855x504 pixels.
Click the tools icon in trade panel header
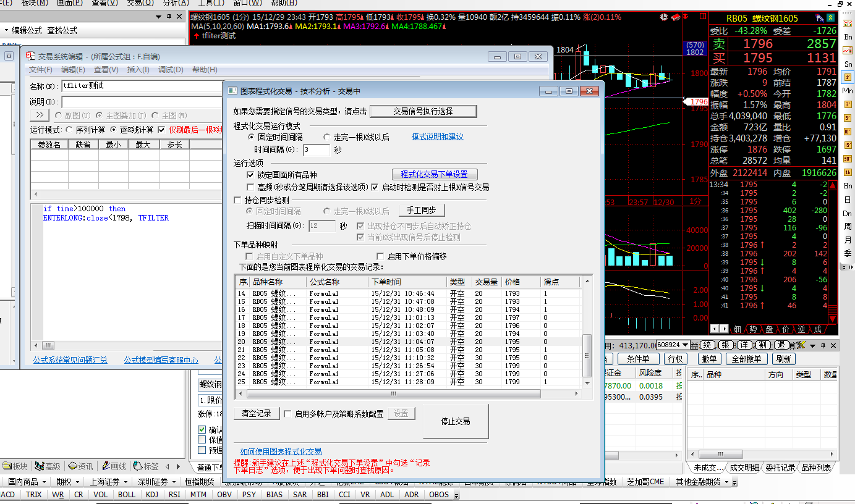(801, 345)
